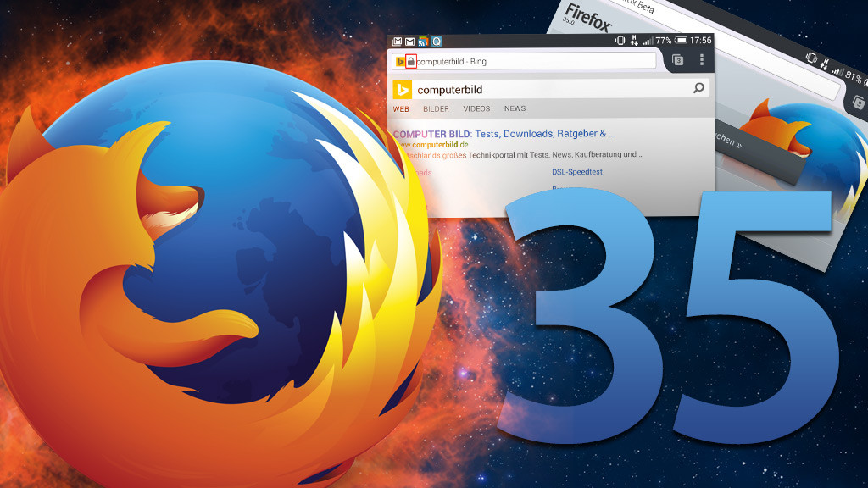Click the yellow Bing logo beside the search field
868x488 pixels.
(403, 89)
